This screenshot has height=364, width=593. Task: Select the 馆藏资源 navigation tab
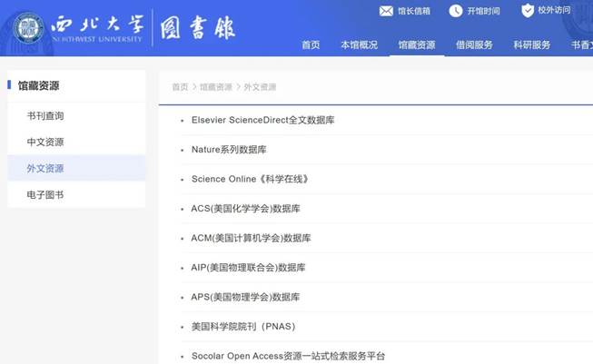click(417, 45)
